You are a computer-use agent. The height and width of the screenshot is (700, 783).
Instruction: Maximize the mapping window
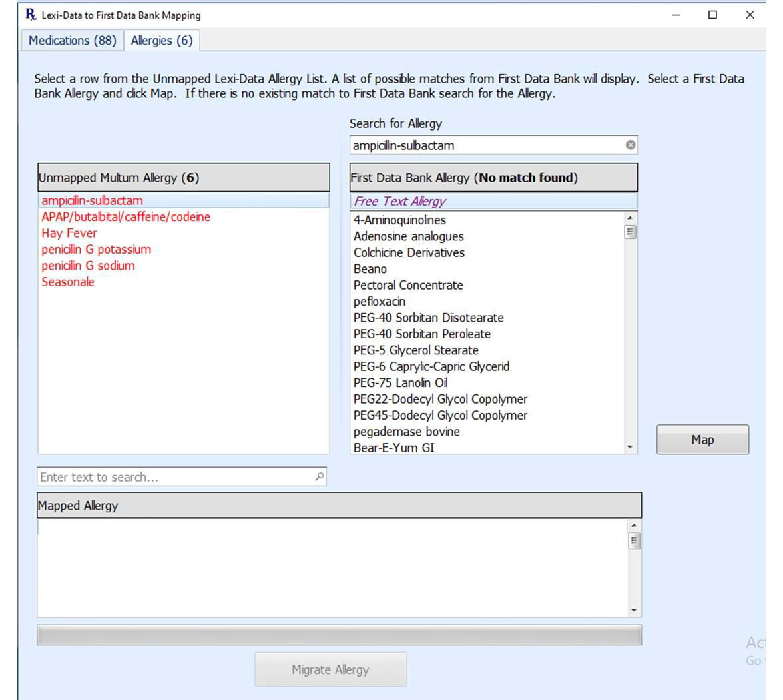[712, 15]
